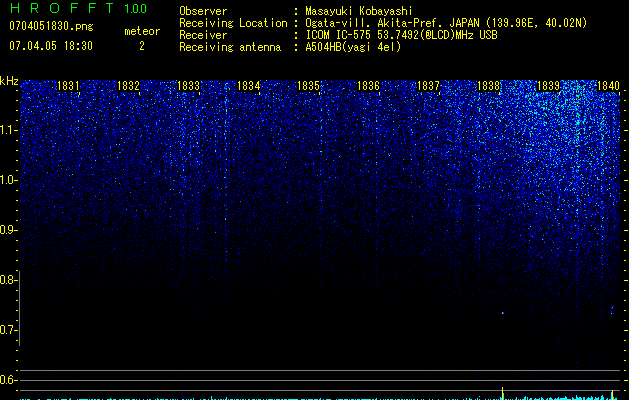Select the A504HB(yagi 4el) antenna text
This screenshot has width=629, height=400.
353,47
